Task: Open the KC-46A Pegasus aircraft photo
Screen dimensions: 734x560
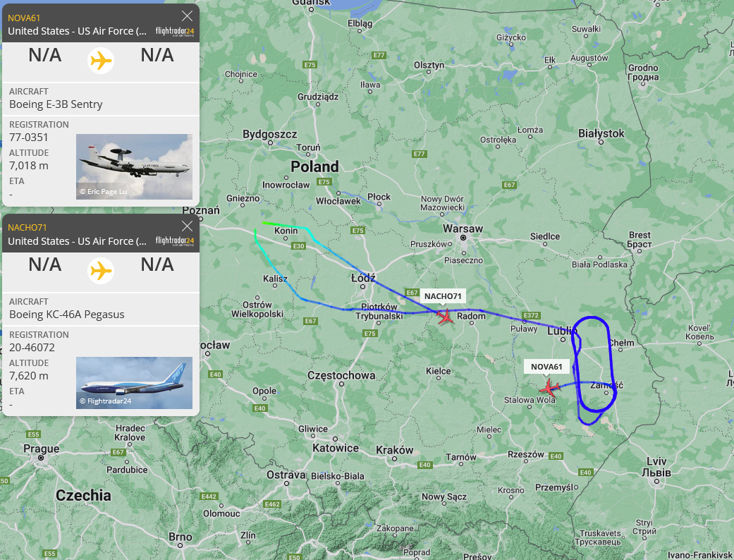Action: coord(135,383)
